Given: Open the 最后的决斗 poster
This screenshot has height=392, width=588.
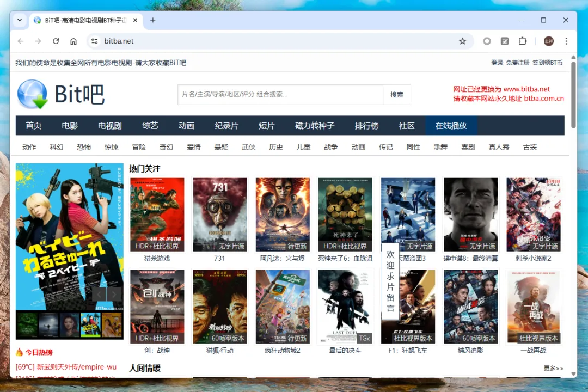Looking at the screenshot, I should [345, 307].
